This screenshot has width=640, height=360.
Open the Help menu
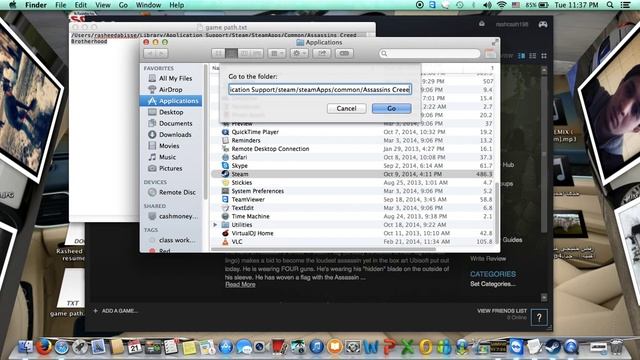tap(177, 5)
